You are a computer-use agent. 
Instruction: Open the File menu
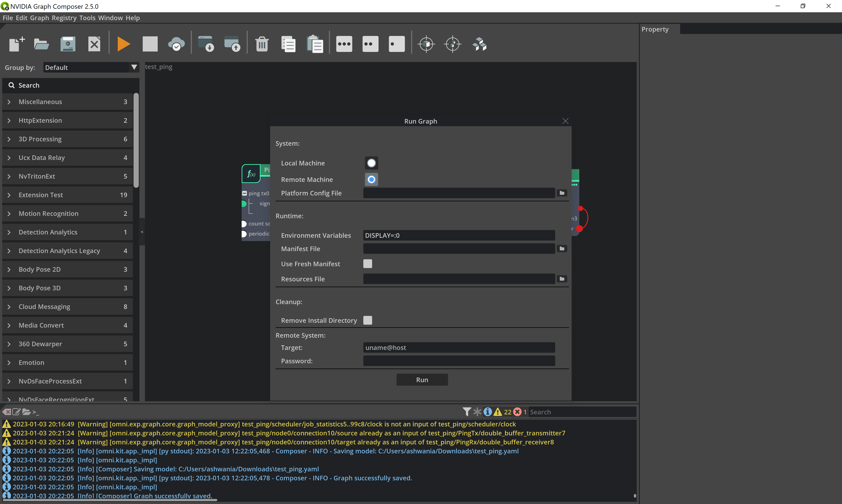click(7, 18)
